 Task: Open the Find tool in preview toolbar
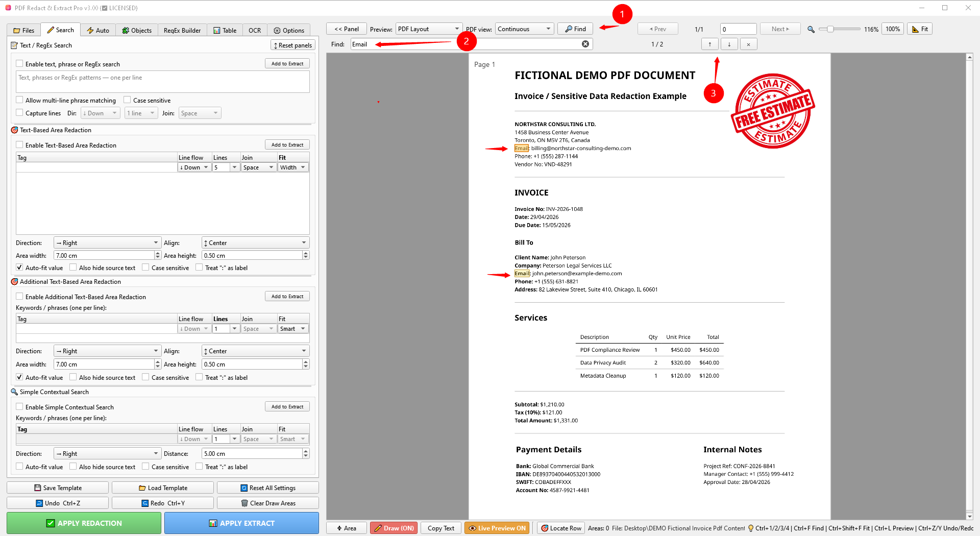pos(575,29)
